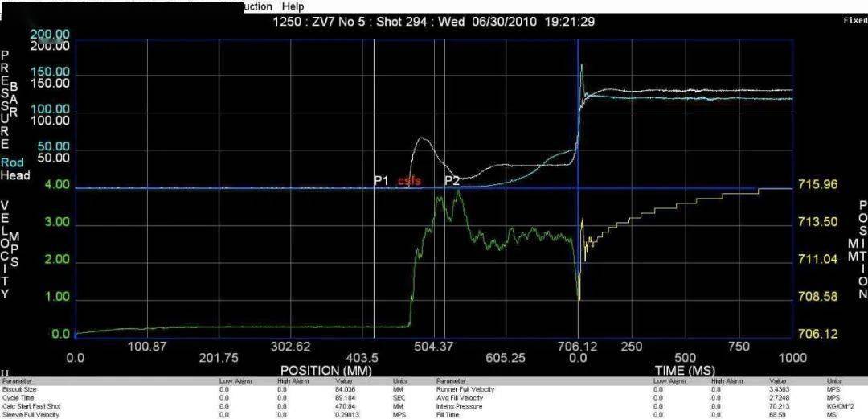Click the value 470.84 for Calc Start

[x=343, y=406]
